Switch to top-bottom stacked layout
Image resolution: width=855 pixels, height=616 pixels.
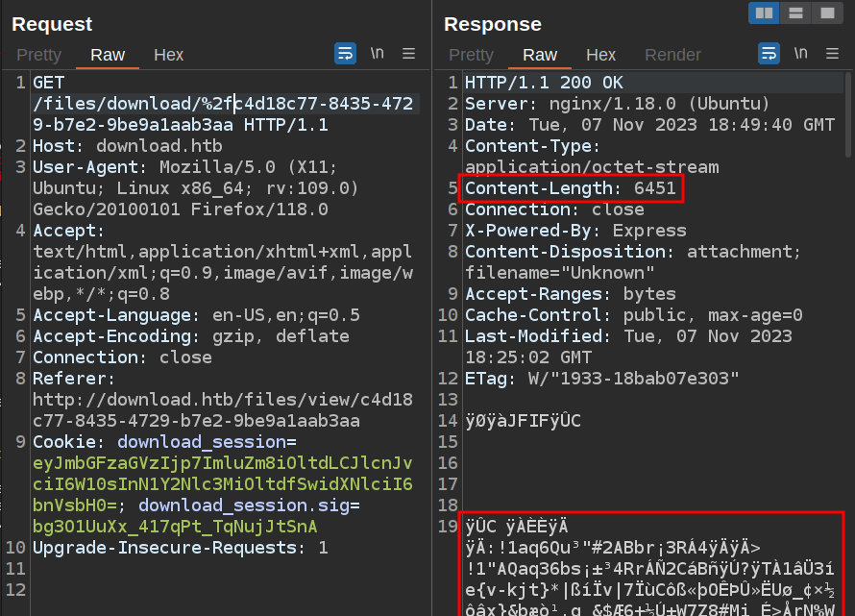click(794, 12)
